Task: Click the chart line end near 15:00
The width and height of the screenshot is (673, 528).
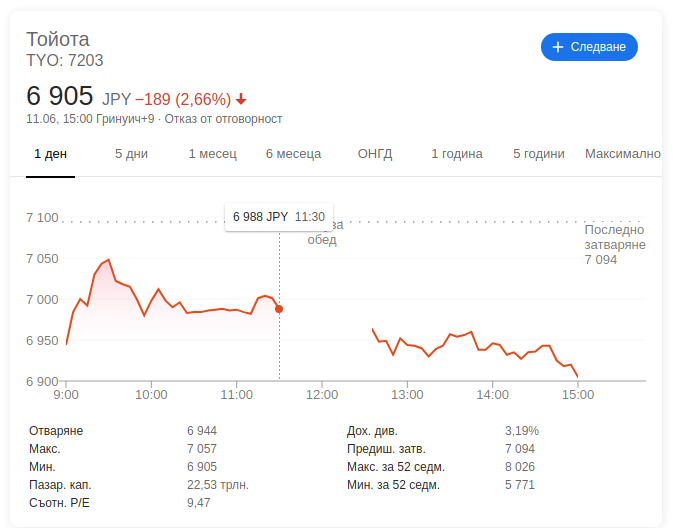Action: [x=577, y=376]
